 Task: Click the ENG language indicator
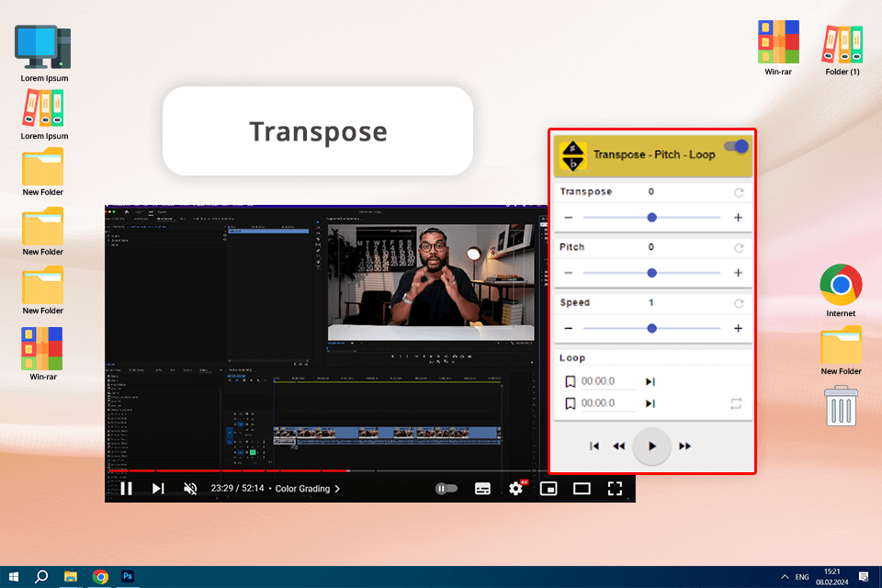802,577
